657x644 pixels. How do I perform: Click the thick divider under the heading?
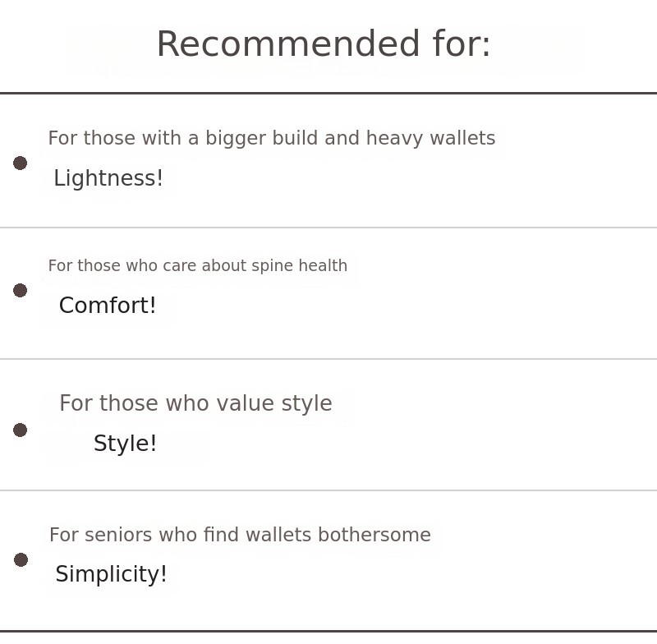point(328,93)
